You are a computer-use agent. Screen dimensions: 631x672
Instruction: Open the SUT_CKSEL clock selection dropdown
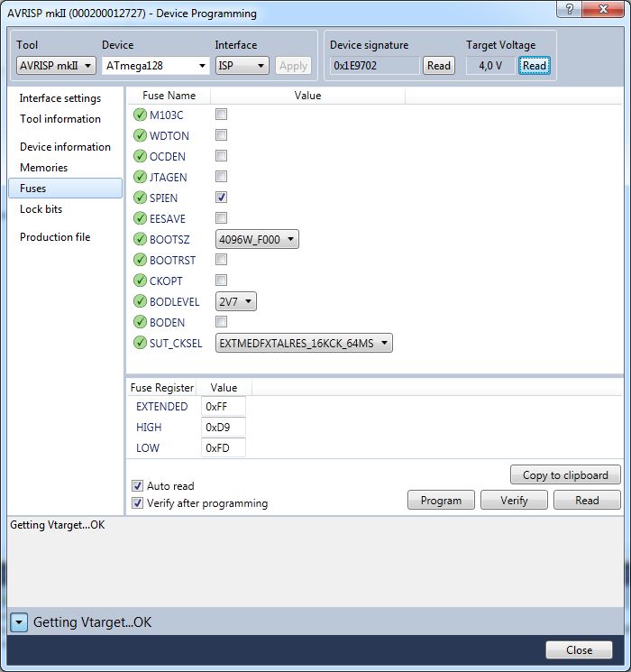(304, 343)
